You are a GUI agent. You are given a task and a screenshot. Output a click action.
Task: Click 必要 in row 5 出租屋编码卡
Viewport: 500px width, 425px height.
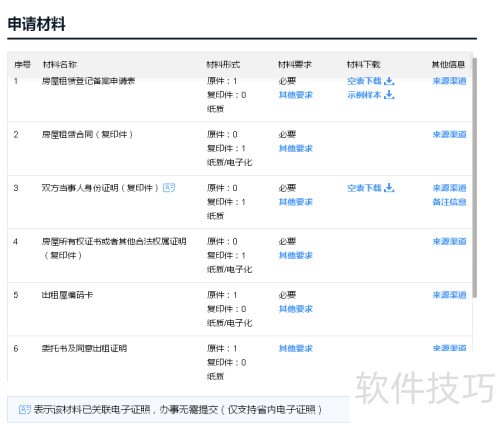click(x=287, y=295)
